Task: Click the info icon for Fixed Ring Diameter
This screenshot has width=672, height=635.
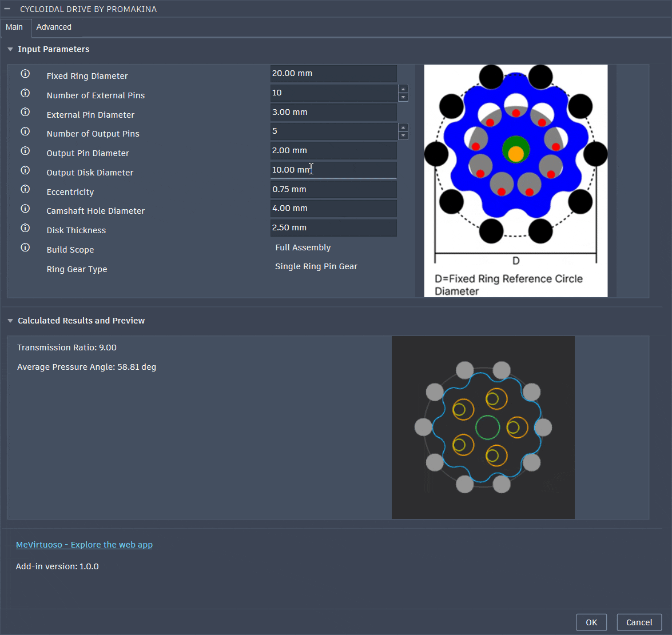Action: click(x=25, y=73)
